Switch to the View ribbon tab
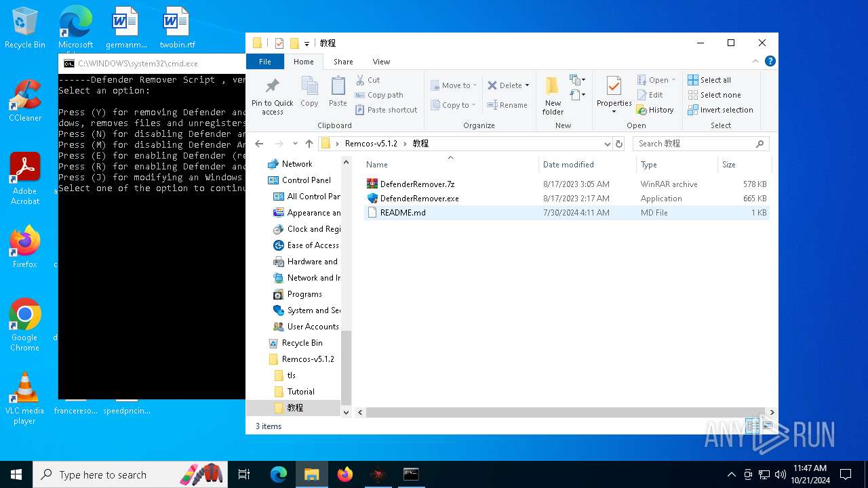The height and width of the screenshot is (488, 868). (x=381, y=62)
